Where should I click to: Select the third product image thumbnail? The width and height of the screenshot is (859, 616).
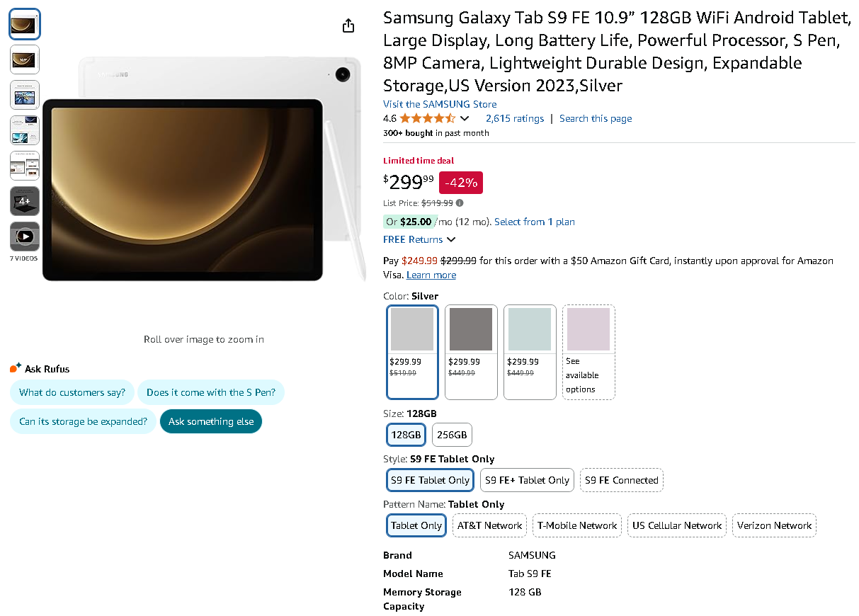[x=24, y=94]
